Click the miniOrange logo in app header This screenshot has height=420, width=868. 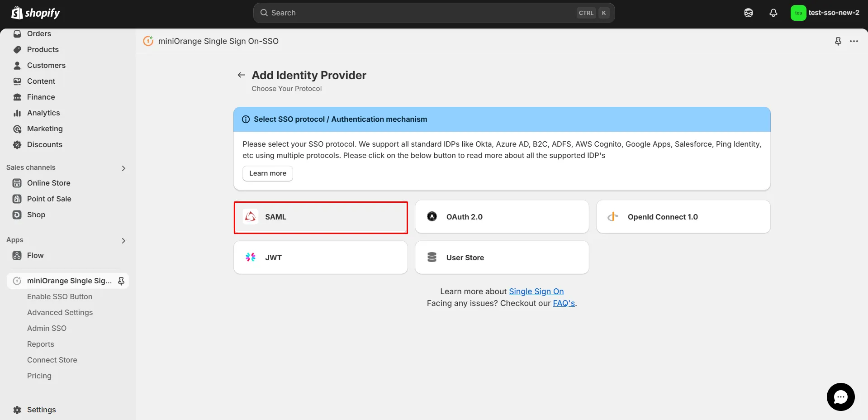tap(148, 41)
